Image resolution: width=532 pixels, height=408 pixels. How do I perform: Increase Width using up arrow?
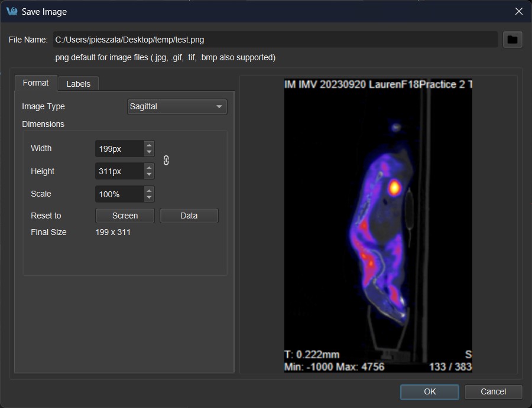pyautogui.click(x=150, y=145)
